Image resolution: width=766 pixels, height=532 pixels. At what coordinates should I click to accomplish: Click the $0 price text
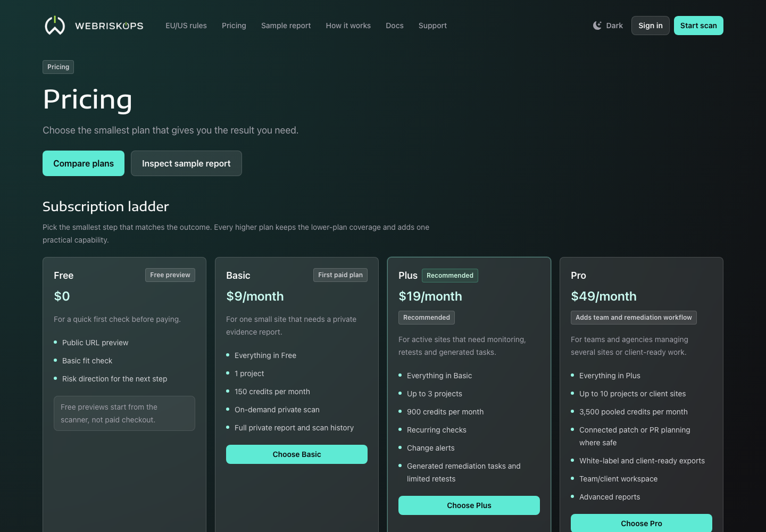tap(62, 296)
